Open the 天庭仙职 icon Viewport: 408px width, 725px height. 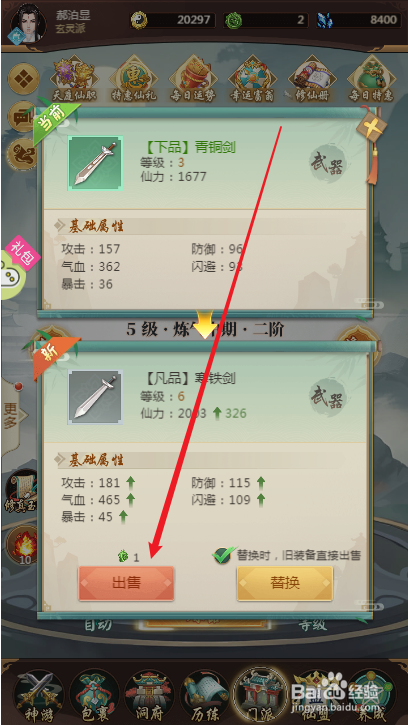tap(75, 80)
